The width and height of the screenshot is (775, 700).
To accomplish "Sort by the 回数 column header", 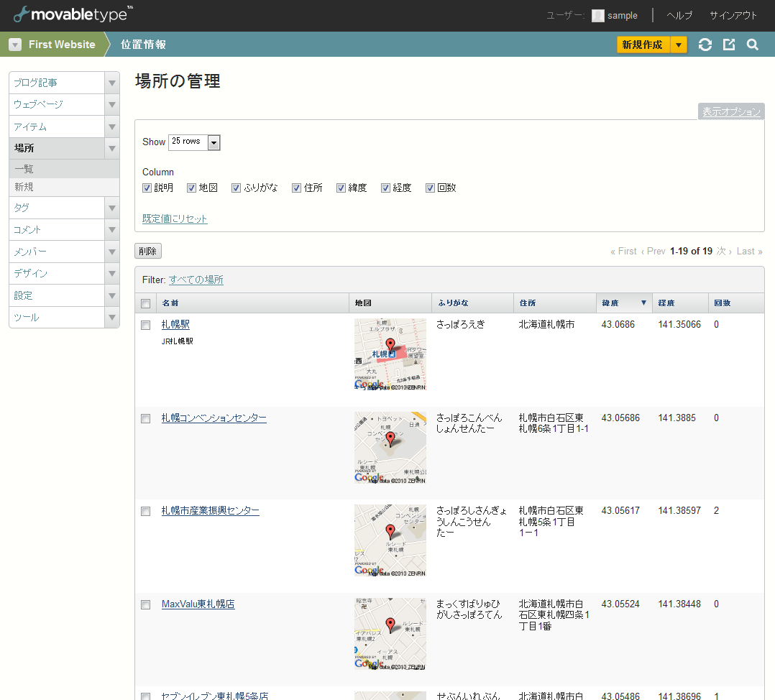I will 723,303.
